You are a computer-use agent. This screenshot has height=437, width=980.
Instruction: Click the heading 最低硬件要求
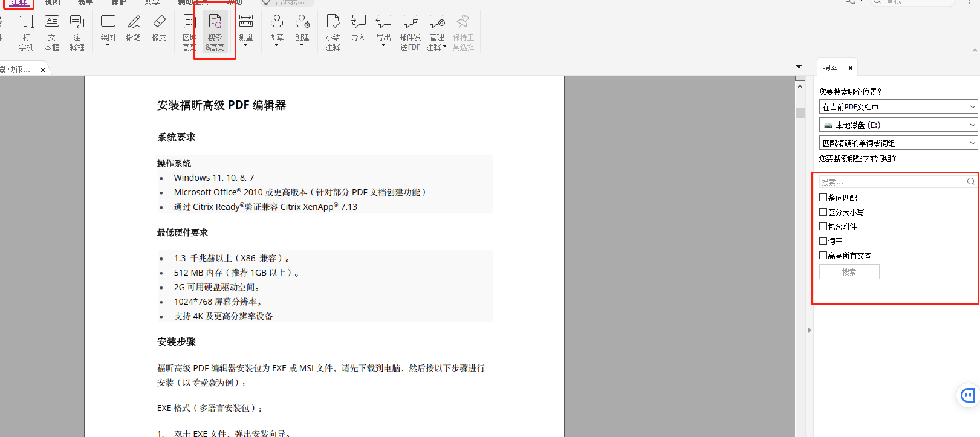coord(183,233)
